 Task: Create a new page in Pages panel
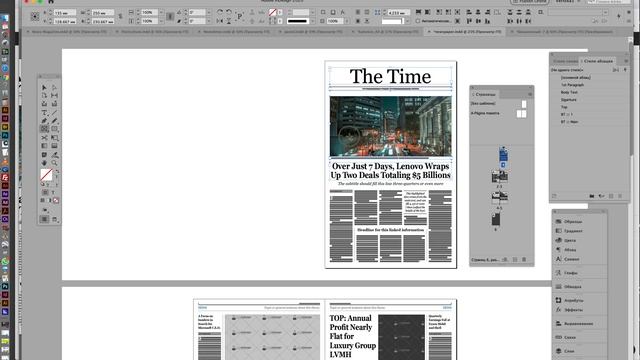point(515,260)
